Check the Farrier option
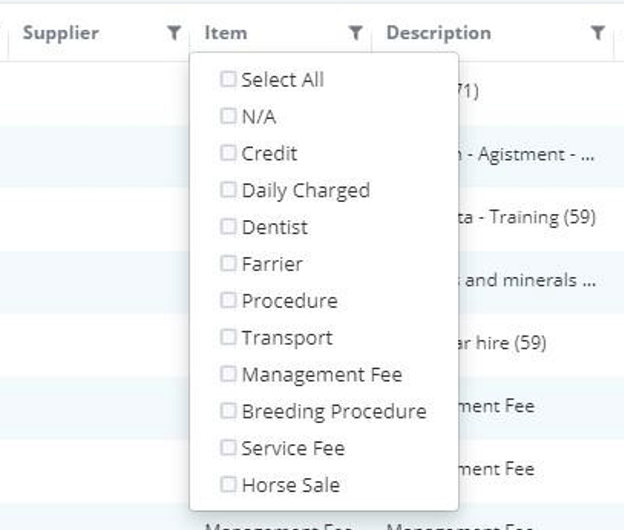The height and width of the screenshot is (530, 624). [228, 264]
